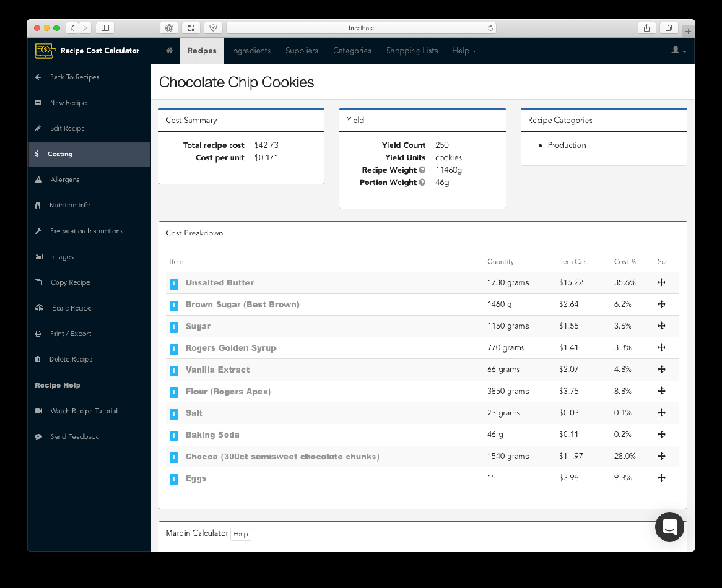This screenshot has width=722, height=588.
Task: Click sort handle for Brown Sugar
Action: [x=661, y=304]
